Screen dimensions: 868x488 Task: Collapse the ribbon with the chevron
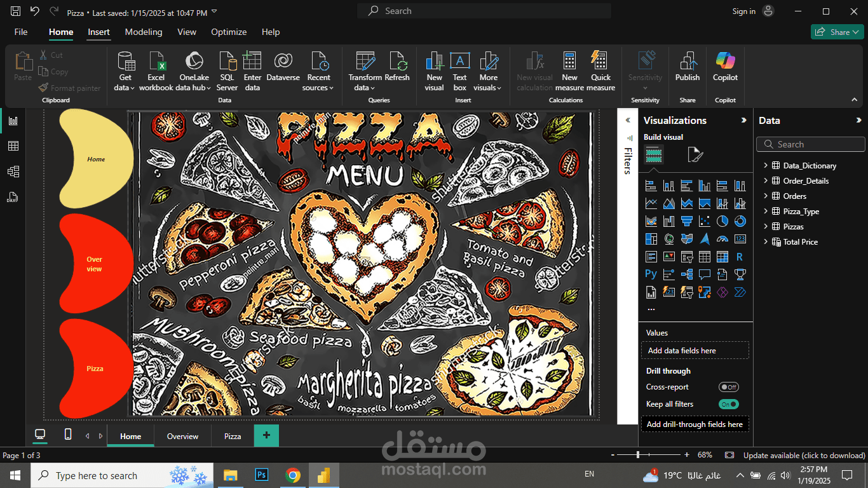pyautogui.click(x=855, y=100)
